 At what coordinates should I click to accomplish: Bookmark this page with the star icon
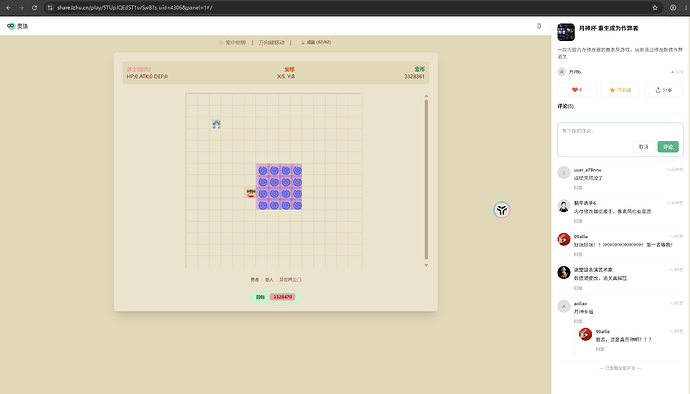click(x=655, y=7)
